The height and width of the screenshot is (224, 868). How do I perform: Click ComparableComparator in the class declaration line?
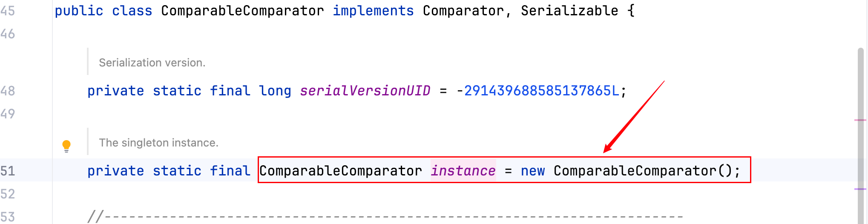tap(242, 11)
